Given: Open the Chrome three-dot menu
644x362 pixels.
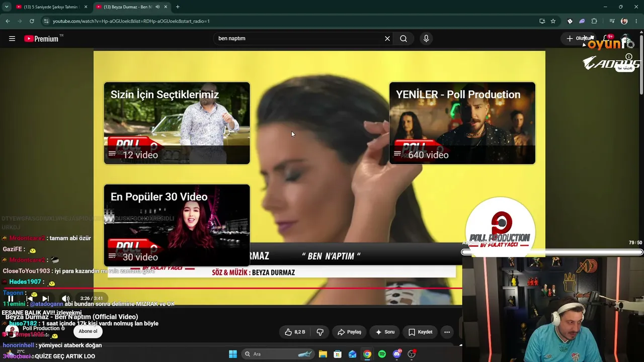Looking at the screenshot, I should tap(636, 21).
